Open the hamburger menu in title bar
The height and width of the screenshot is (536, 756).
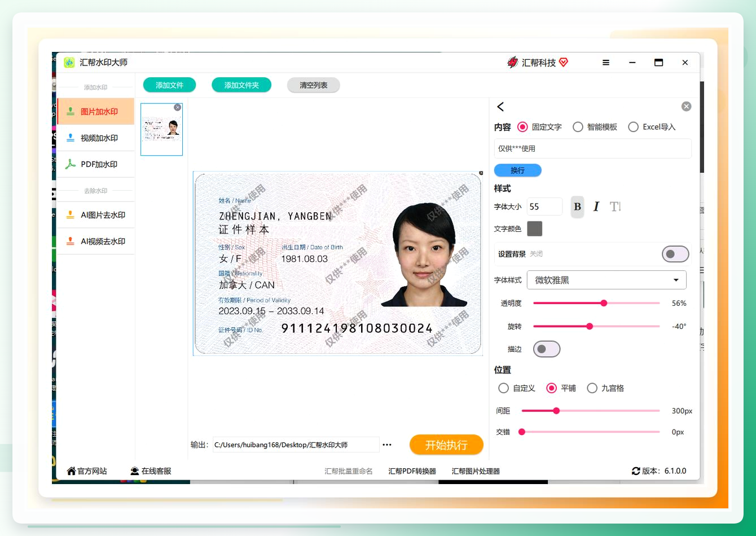click(x=606, y=63)
